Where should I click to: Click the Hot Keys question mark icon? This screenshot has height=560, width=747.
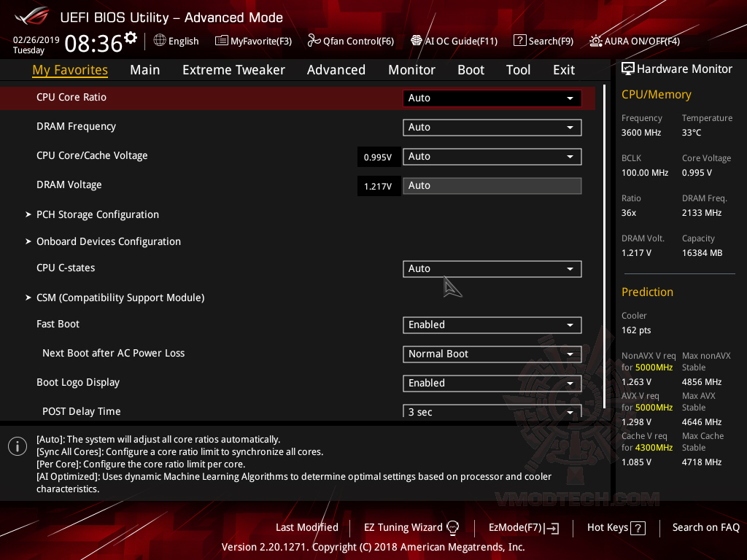638,528
